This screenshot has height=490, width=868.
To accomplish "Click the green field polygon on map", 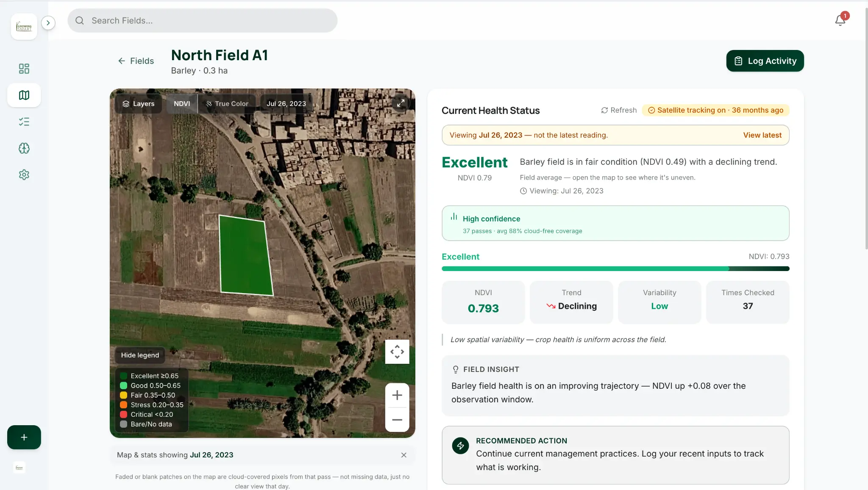I will tap(245, 255).
